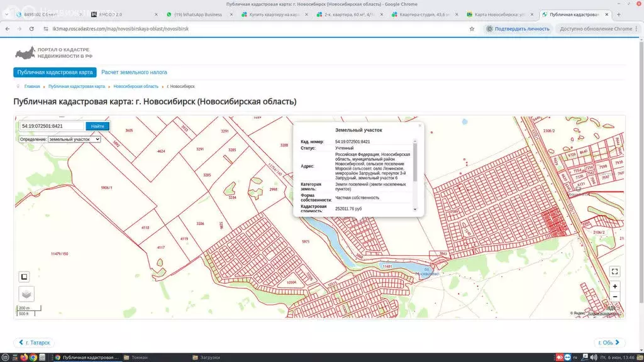Viewport: 644px width, 362px height.
Task: Switch to the 'Квартира-студия' tab
Action: [x=423, y=14]
